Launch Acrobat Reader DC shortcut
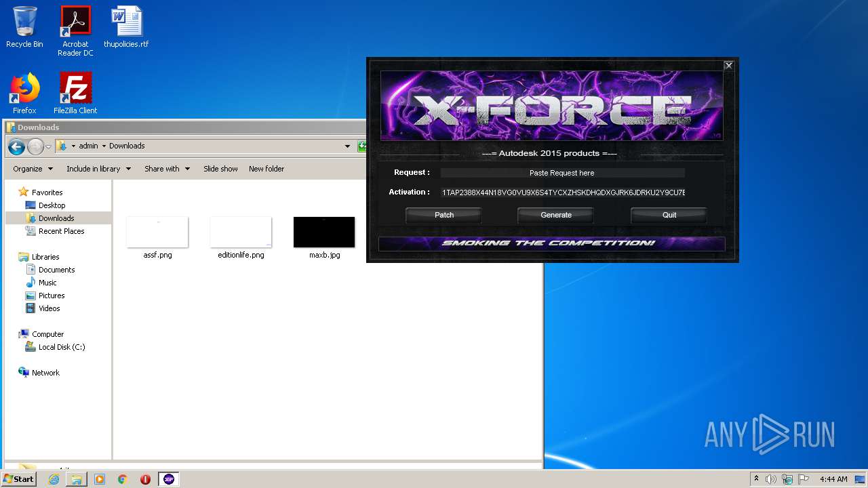The width and height of the screenshot is (868, 488). pyautogui.click(x=75, y=31)
